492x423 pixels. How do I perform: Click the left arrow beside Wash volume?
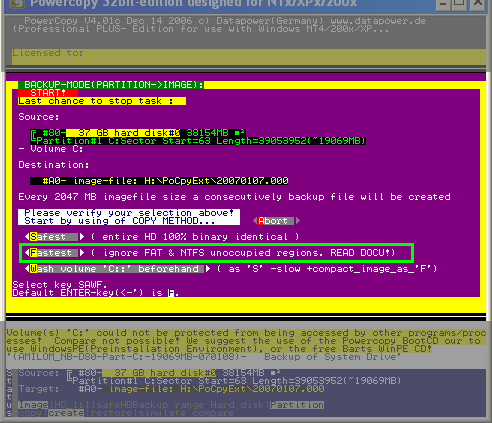coord(27,269)
